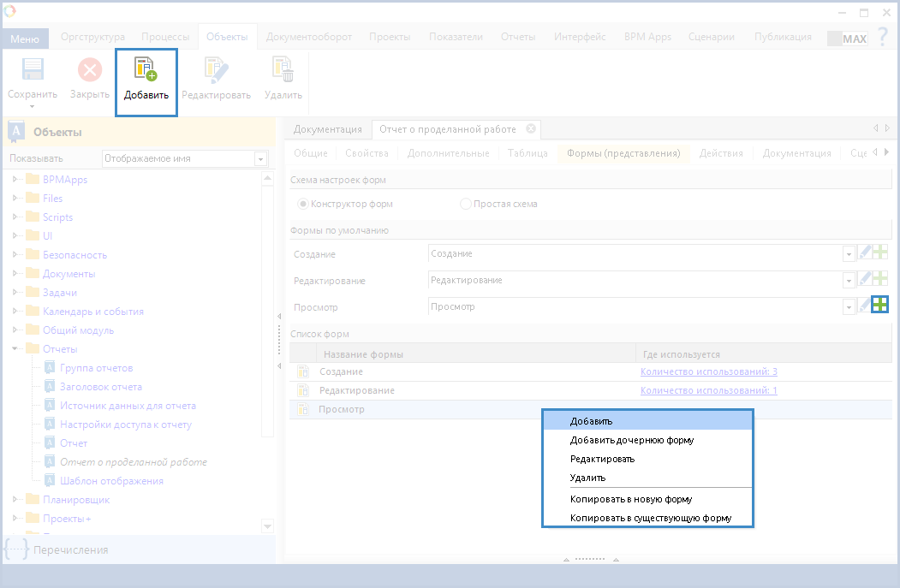Choose Удалить in the context menu
Screen dimensions: 900x588
click(x=647, y=478)
